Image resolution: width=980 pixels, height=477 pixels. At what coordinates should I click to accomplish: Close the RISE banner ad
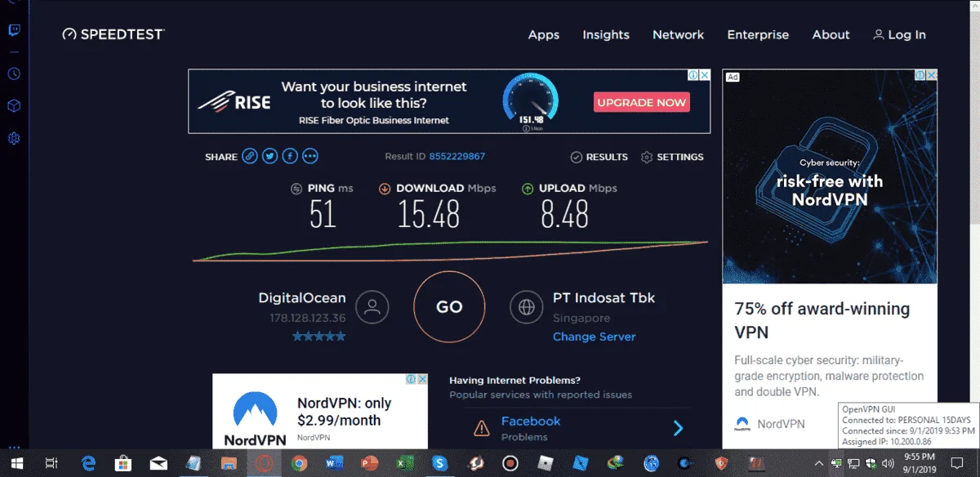pos(705,75)
